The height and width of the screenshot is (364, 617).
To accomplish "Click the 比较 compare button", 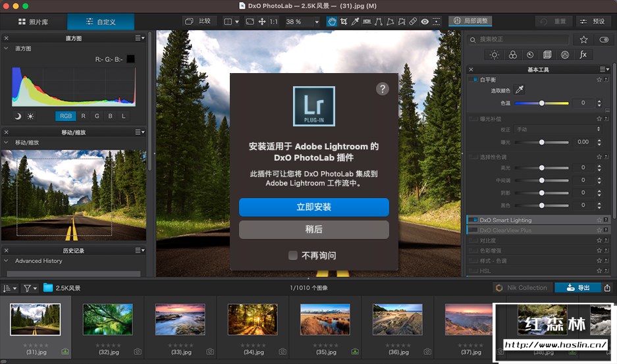I will (199, 21).
